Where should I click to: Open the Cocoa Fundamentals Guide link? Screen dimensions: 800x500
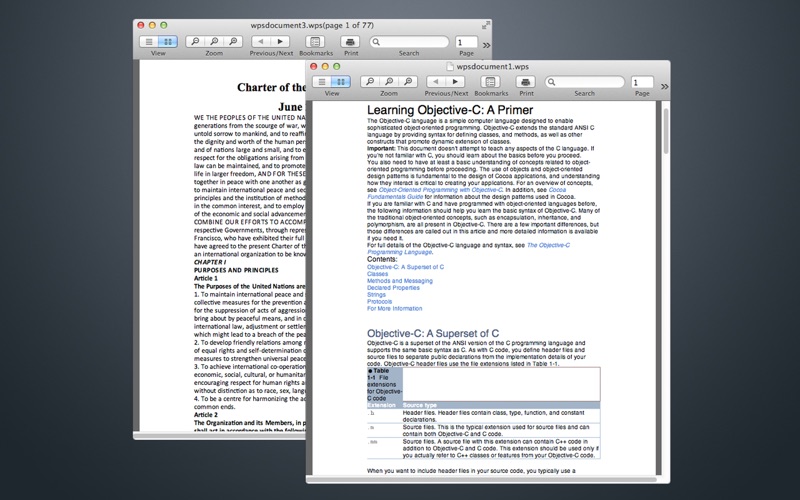395,196
